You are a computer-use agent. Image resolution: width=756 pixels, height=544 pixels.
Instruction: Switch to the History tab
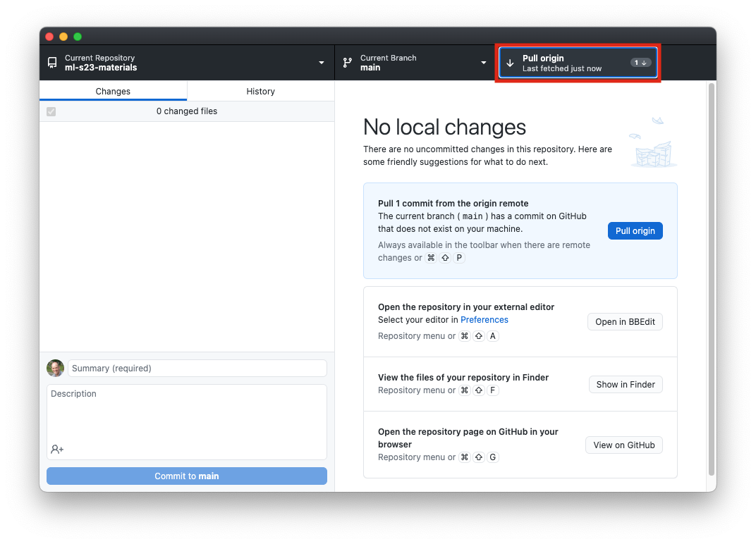pyautogui.click(x=260, y=91)
